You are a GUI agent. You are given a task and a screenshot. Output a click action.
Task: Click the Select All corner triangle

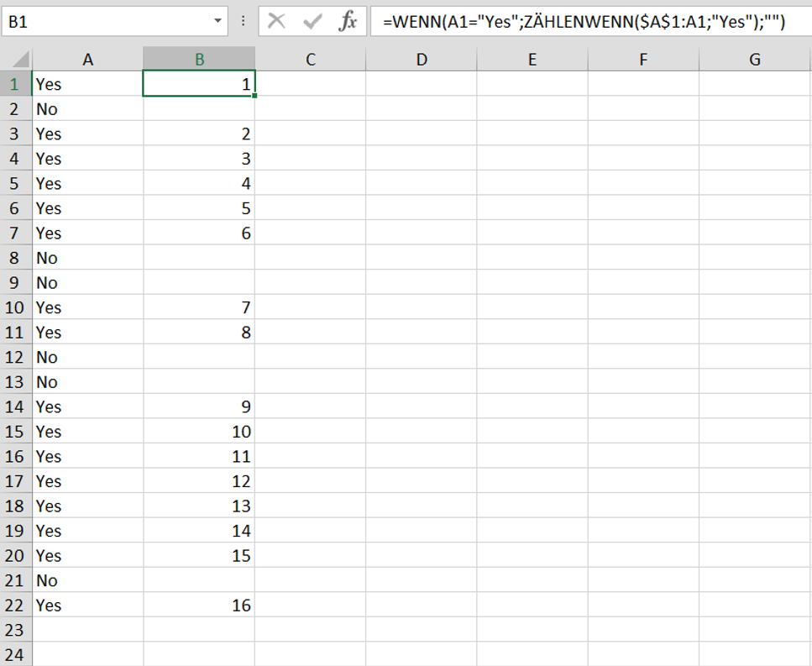pos(19,59)
